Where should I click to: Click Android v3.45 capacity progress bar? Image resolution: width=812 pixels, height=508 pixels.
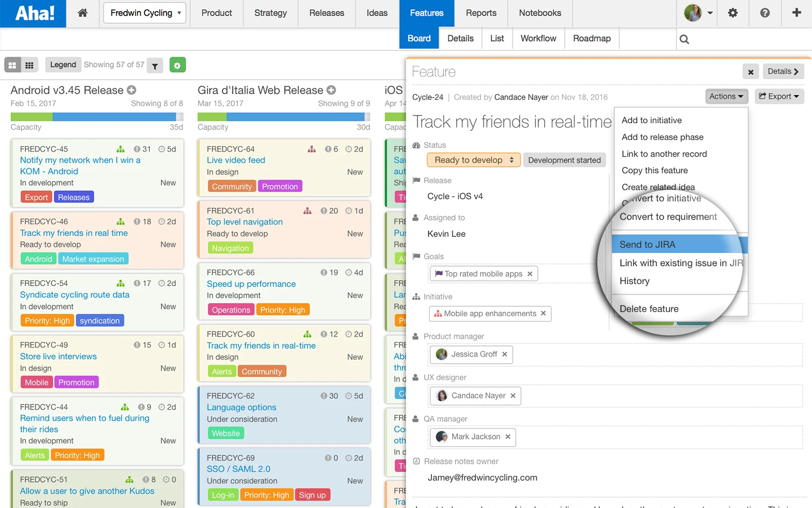(x=97, y=117)
